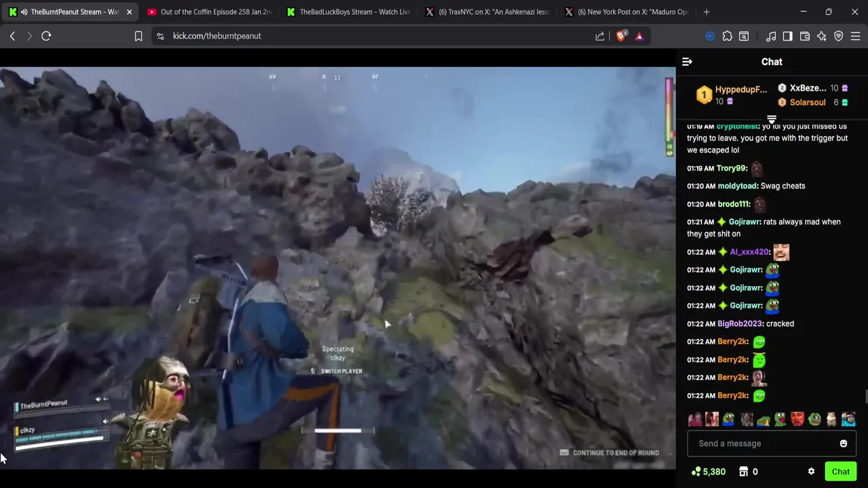Open Brave Playlist music icon
The width and height of the screenshot is (868, 488).
click(771, 36)
